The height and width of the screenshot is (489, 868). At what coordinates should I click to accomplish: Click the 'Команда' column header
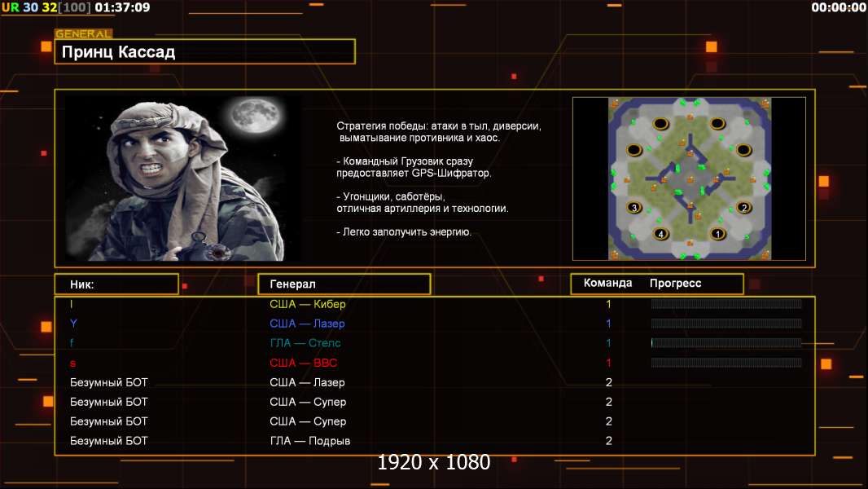(607, 283)
